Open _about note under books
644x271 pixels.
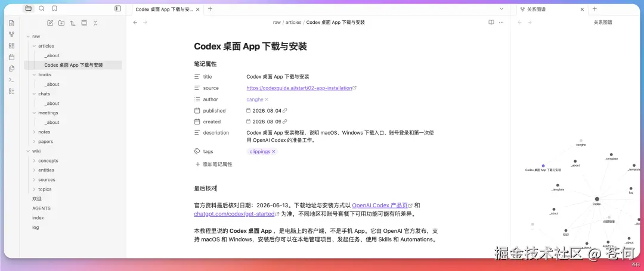[x=52, y=84]
